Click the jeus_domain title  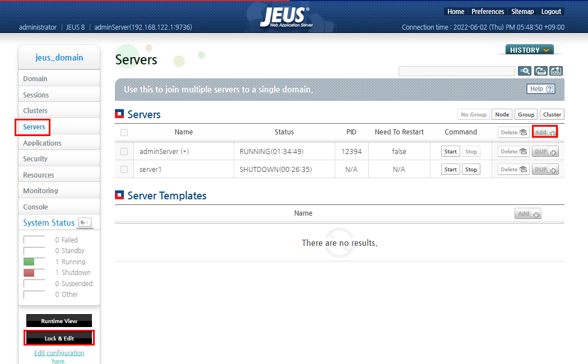59,57
